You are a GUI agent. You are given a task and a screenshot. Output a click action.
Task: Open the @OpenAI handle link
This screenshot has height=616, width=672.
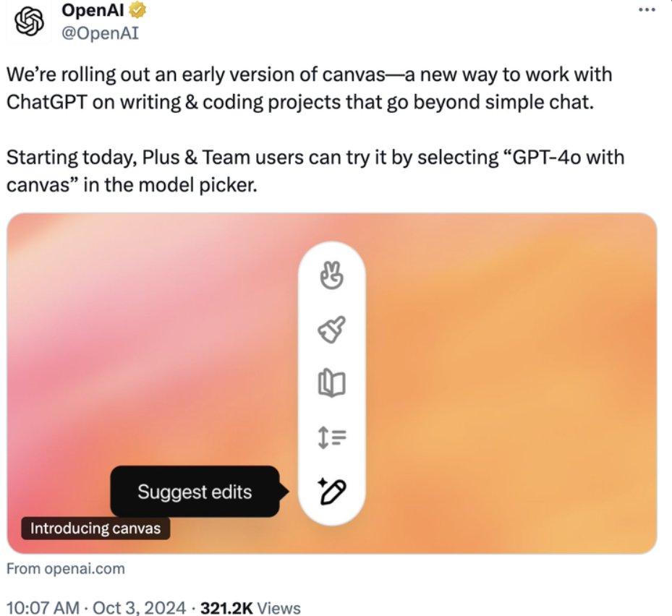point(100,33)
